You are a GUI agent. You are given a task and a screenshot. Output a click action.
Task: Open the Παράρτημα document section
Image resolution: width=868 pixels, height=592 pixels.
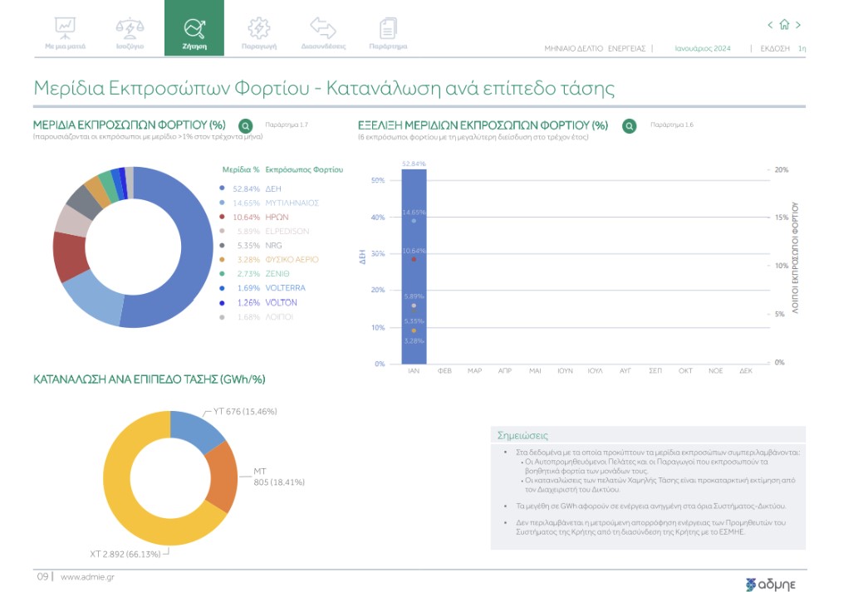point(388,32)
